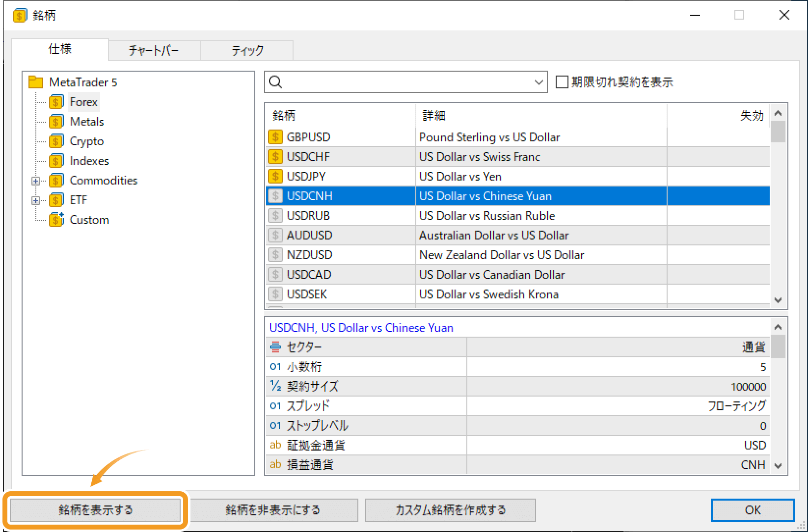This screenshot has width=808, height=532.
Task: Click the 契約サイズ fraction icon
Action: click(x=275, y=386)
